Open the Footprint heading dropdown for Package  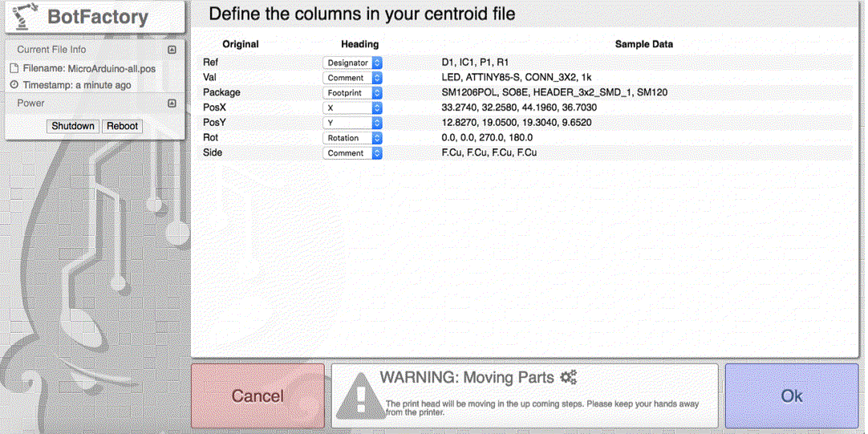(x=353, y=93)
